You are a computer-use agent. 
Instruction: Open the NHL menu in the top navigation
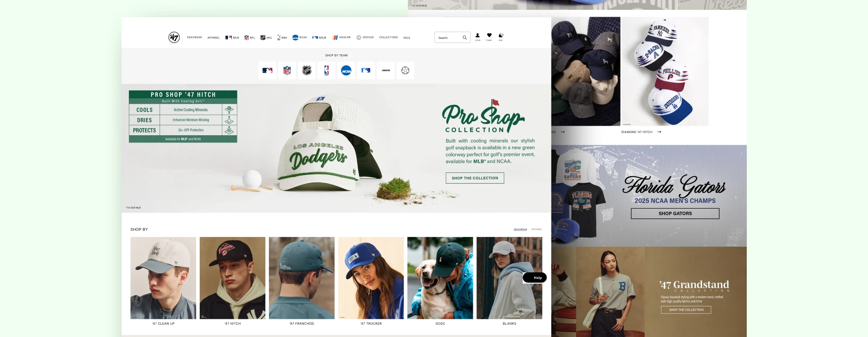point(266,38)
